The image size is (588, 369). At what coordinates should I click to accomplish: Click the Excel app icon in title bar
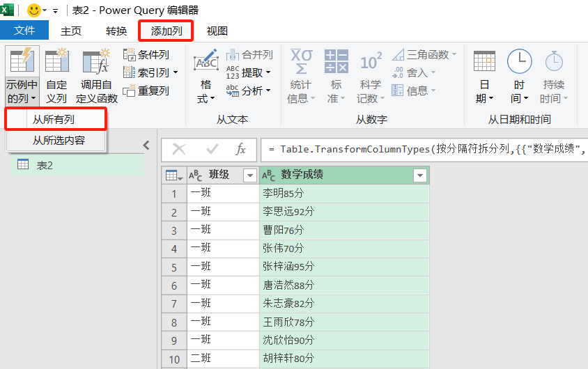[6, 10]
